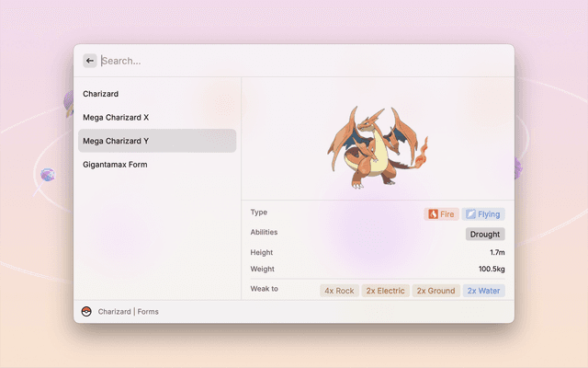Click the 100.5kg weight value
Image resolution: width=588 pixels, height=368 pixels.
[492, 270]
